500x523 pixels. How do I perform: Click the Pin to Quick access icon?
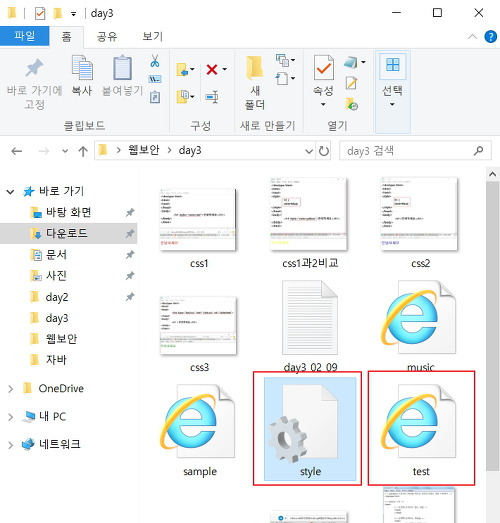tap(34, 68)
